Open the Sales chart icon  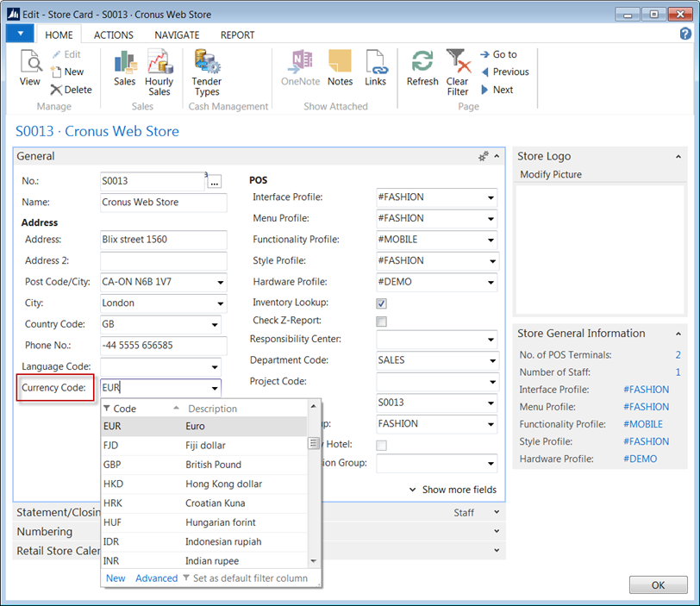click(x=124, y=64)
